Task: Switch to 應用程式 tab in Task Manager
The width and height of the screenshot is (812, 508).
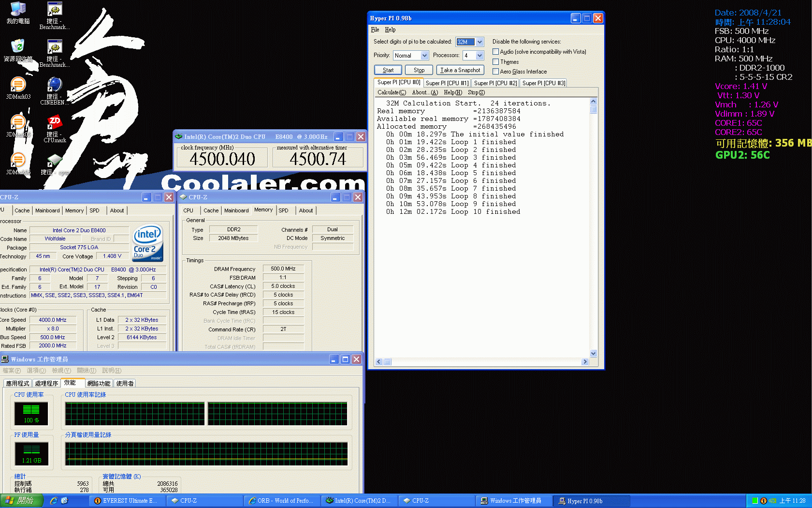Action: [18, 383]
